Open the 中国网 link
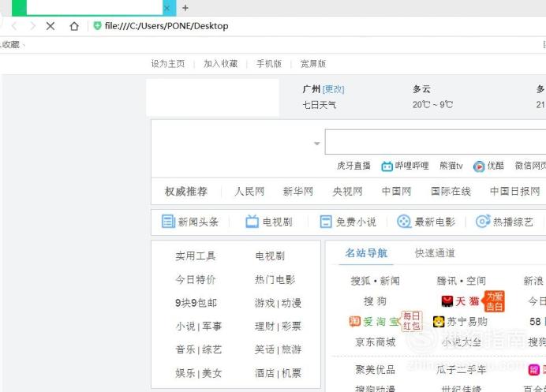This screenshot has width=546, height=392. tap(396, 192)
